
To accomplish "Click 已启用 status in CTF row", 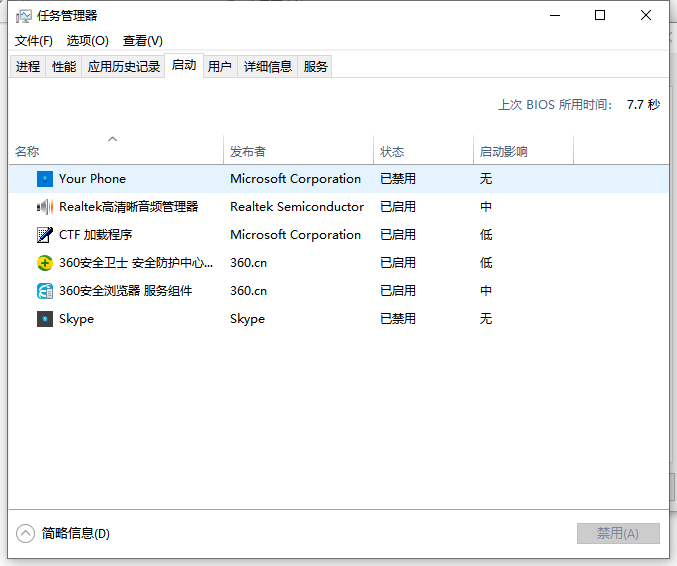I will 398,235.
